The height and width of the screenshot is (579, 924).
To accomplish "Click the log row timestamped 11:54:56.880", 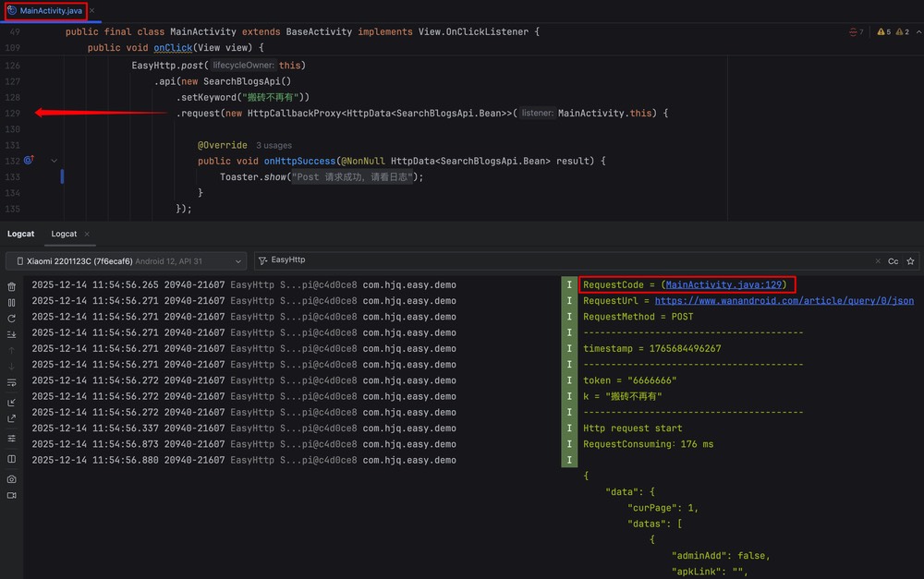I will pyautogui.click(x=244, y=460).
